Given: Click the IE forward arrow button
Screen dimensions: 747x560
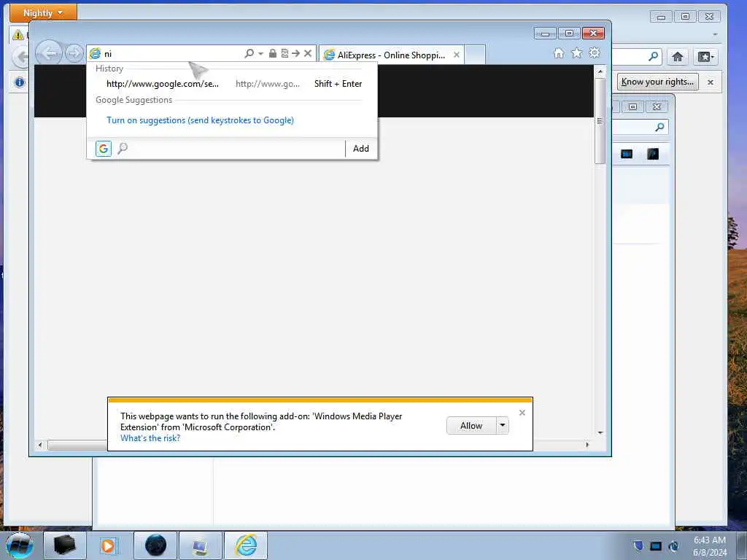Looking at the screenshot, I should pos(74,53).
